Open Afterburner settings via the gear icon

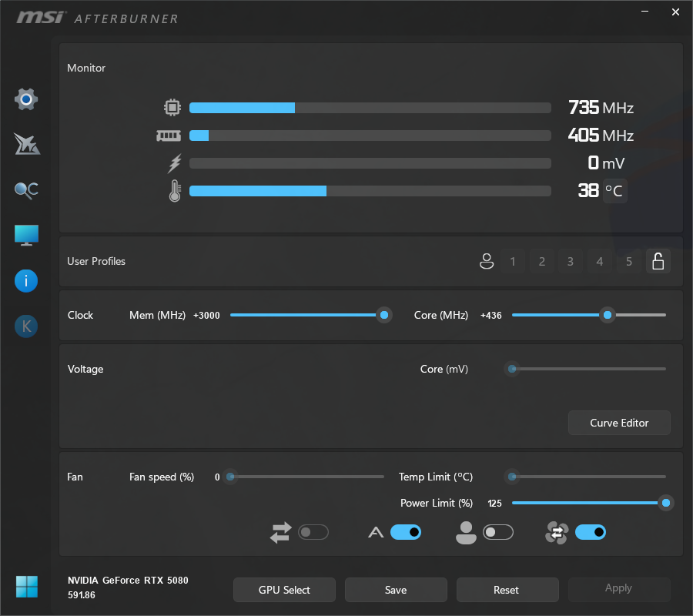pos(26,99)
